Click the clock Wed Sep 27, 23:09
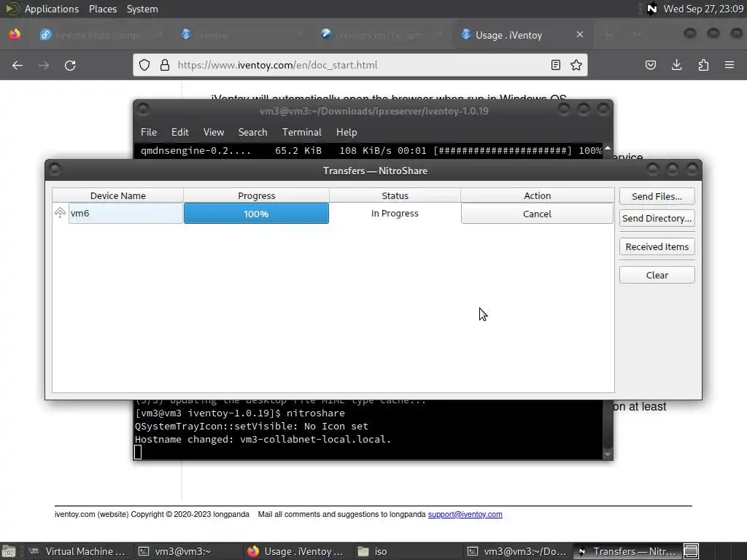 (x=703, y=9)
